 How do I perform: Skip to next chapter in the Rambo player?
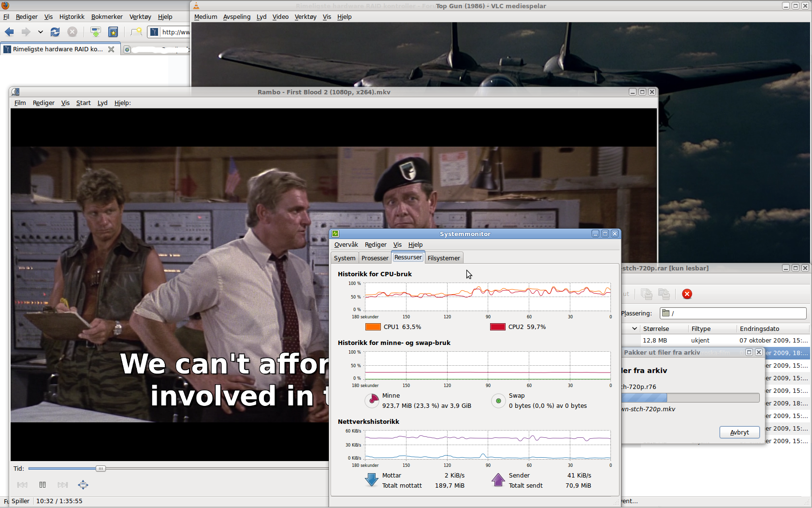click(63, 485)
